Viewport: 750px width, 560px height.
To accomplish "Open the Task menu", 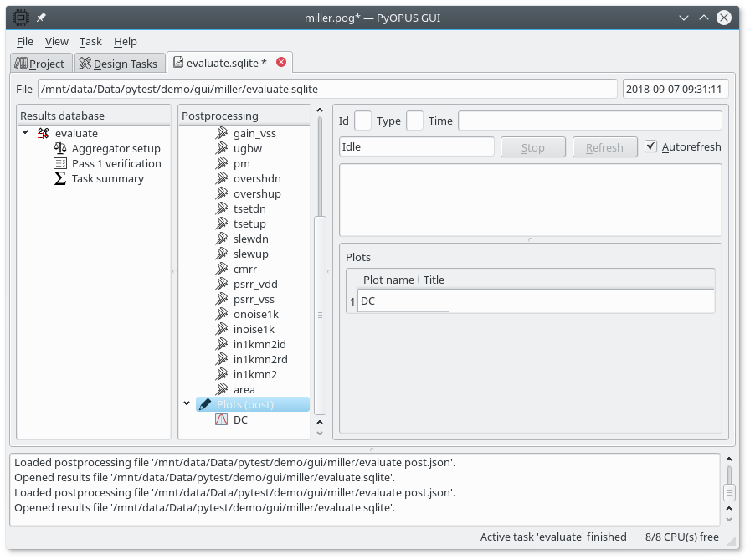I will point(90,41).
